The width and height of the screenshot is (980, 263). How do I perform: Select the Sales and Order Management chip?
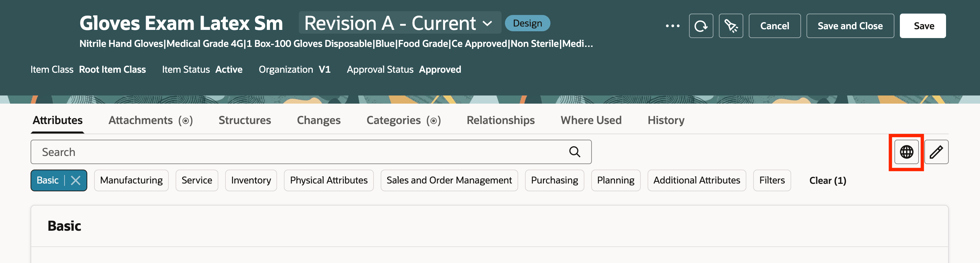449,180
